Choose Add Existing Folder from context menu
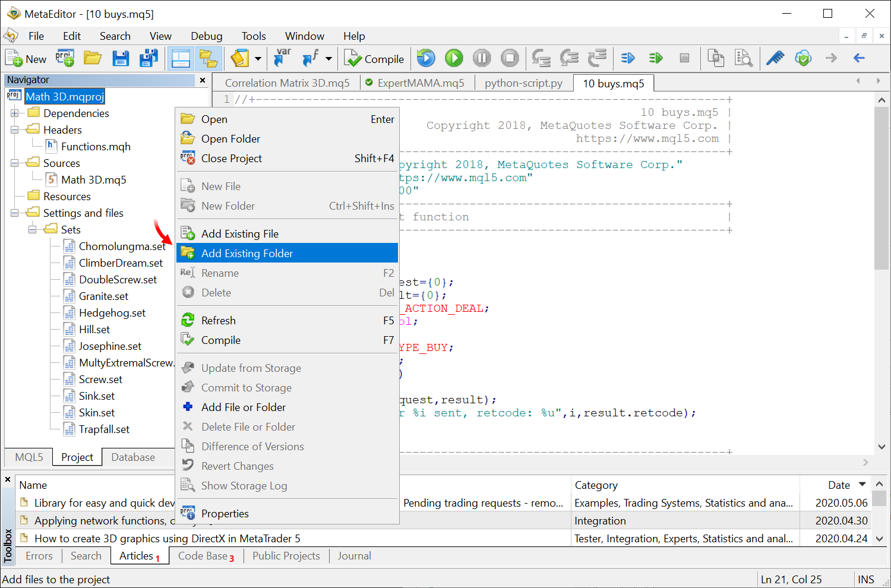This screenshot has width=891, height=588. 247,253
